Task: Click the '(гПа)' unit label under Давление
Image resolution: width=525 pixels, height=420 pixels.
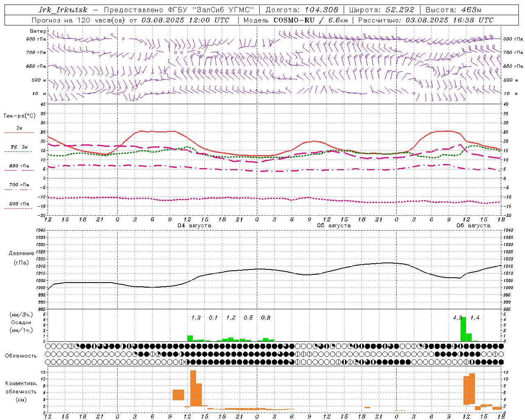Action: point(21,263)
